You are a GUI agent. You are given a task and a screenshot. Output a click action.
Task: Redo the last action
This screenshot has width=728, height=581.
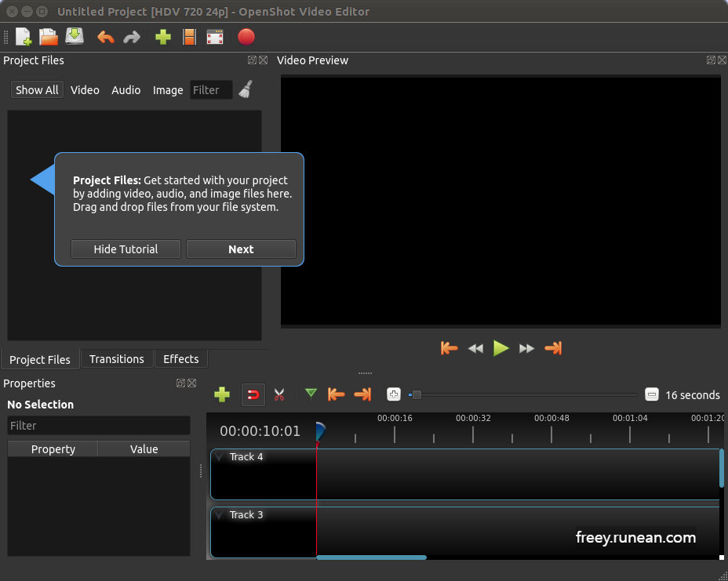[x=132, y=37]
